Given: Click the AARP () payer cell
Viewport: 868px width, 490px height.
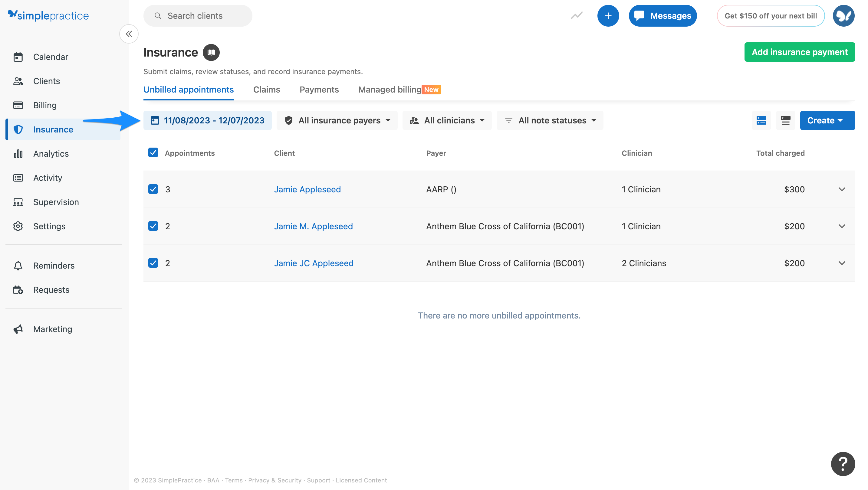Looking at the screenshot, I should click(x=441, y=189).
